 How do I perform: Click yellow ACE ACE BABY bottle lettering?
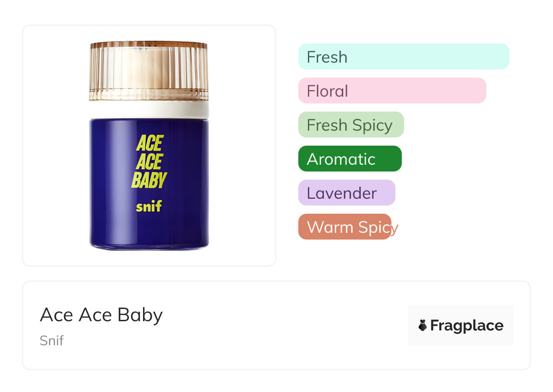(x=149, y=162)
